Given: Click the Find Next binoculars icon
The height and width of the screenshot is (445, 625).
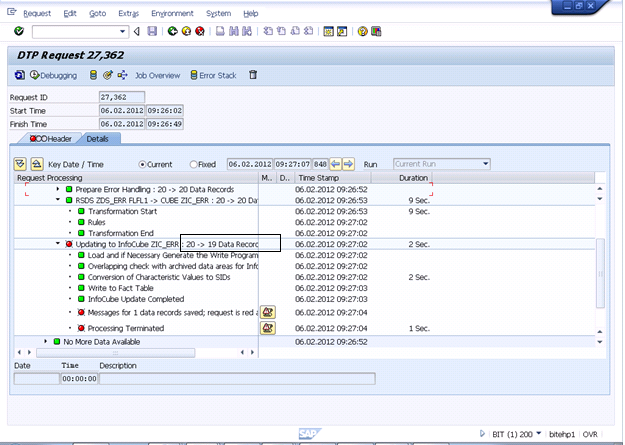Looking at the screenshot, I should pos(247,31).
